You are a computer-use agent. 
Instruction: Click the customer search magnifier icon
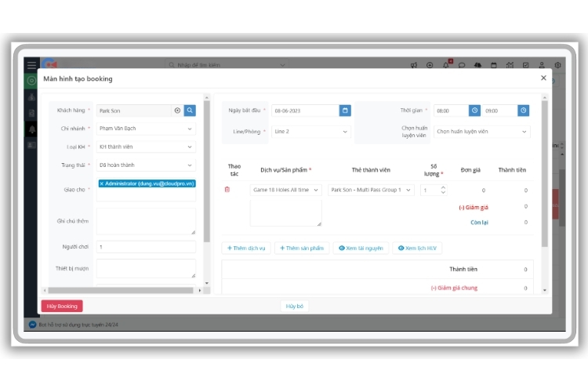(x=190, y=111)
